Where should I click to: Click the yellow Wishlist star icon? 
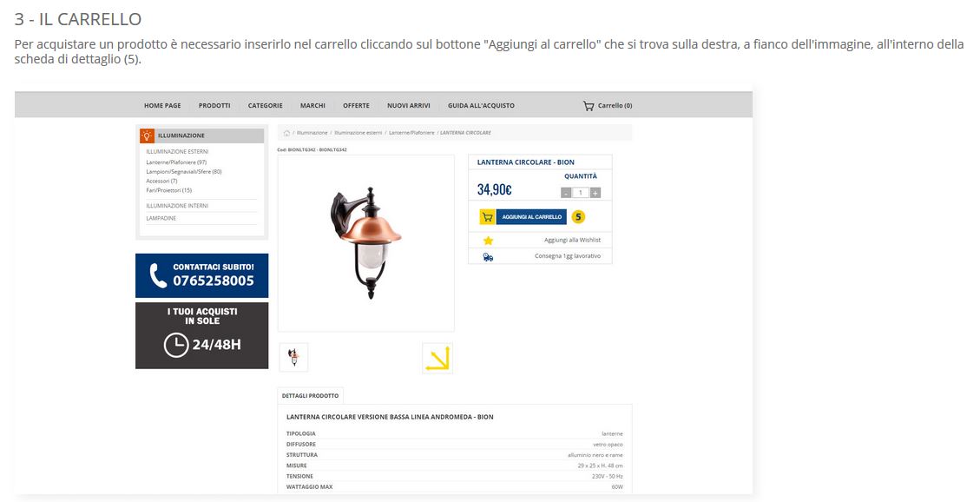(488, 241)
